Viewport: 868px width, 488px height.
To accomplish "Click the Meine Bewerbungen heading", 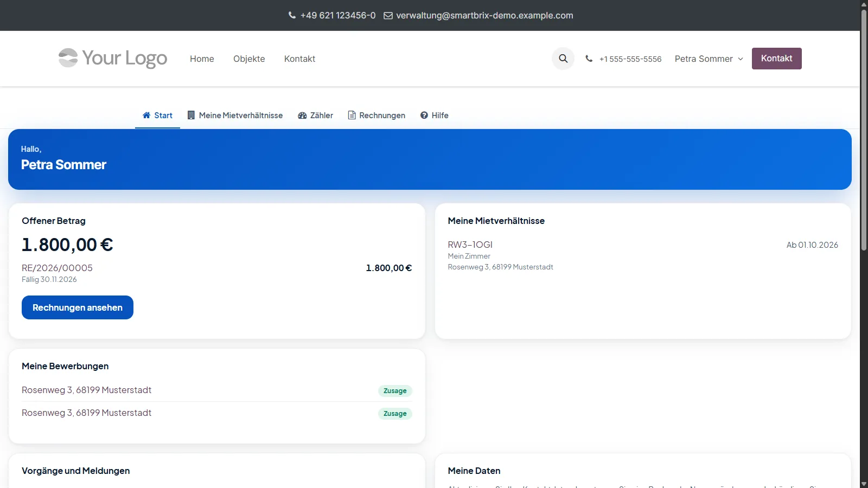I will click(65, 366).
